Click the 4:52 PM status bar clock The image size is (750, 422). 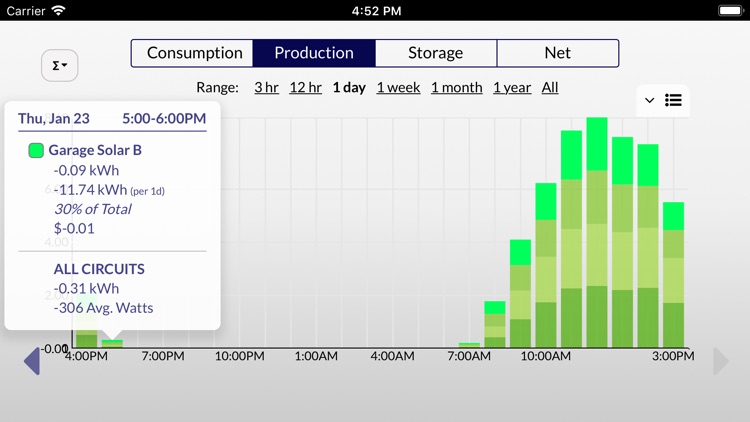376,11
